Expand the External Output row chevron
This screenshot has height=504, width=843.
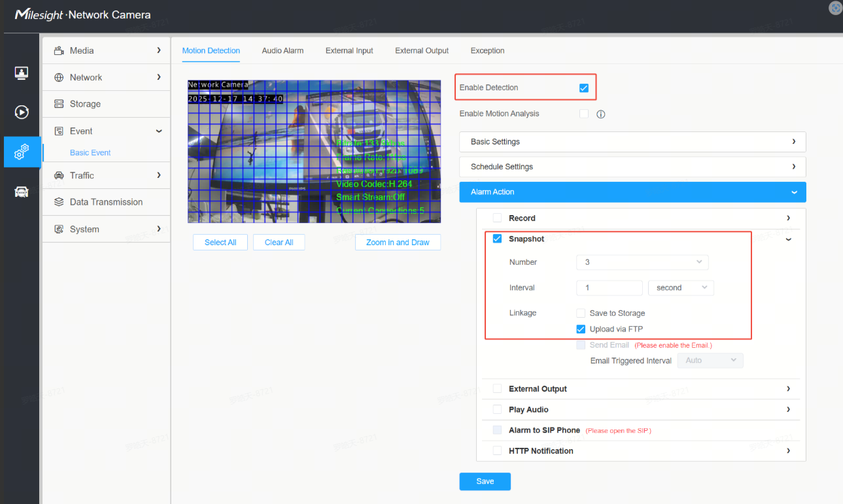[x=788, y=389]
